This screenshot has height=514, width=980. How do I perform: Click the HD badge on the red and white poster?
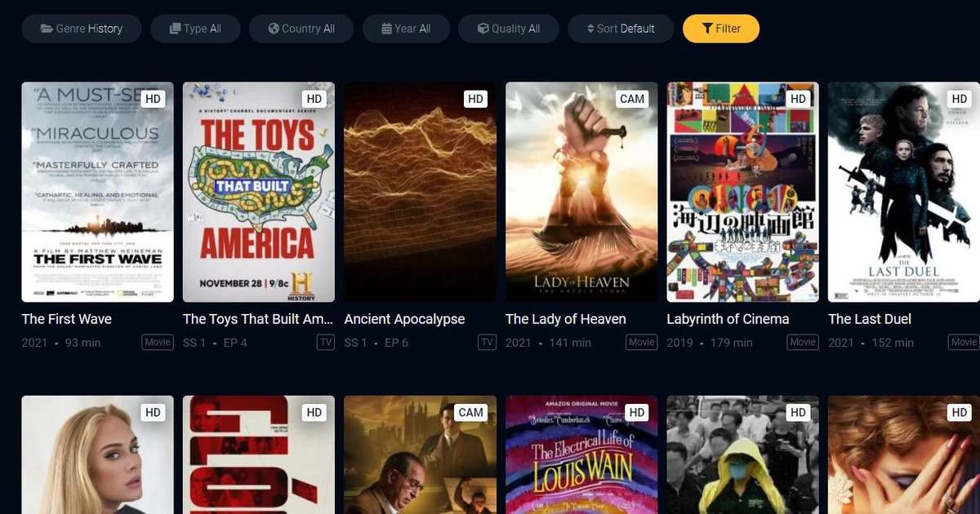tap(314, 413)
